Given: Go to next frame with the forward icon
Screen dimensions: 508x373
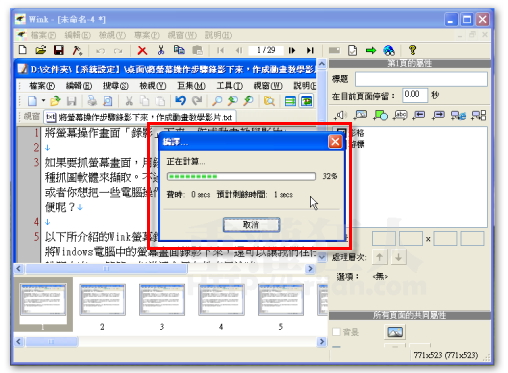Looking at the screenshot, I should tap(292, 50).
